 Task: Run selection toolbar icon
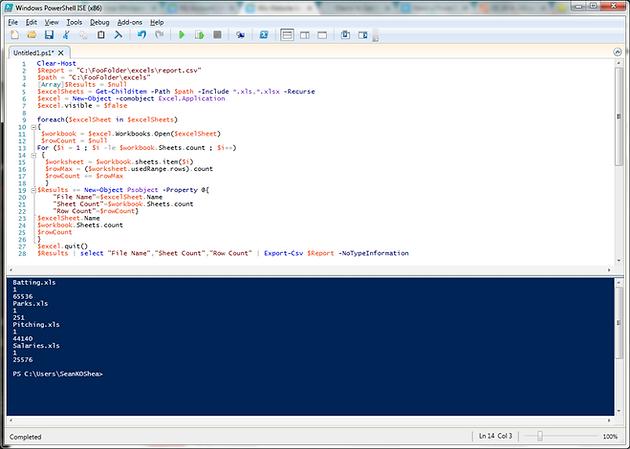click(x=199, y=35)
